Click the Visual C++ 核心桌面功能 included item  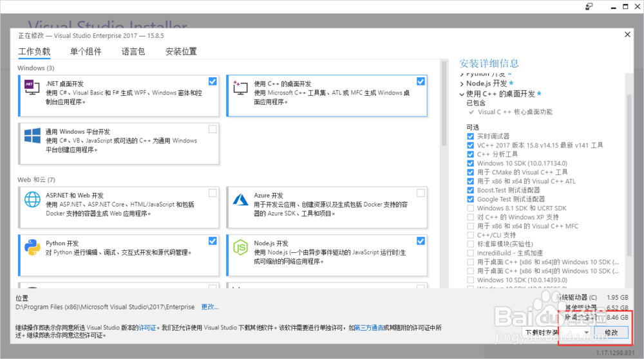[x=515, y=112]
